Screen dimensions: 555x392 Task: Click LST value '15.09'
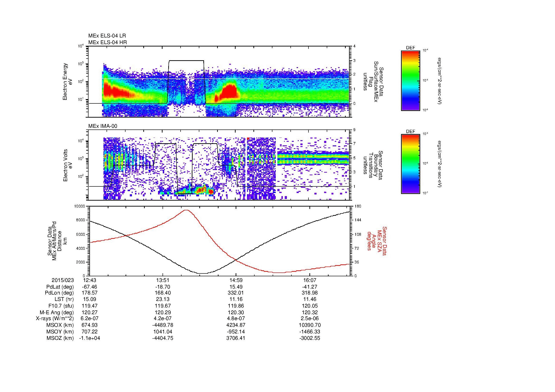click(x=89, y=299)
